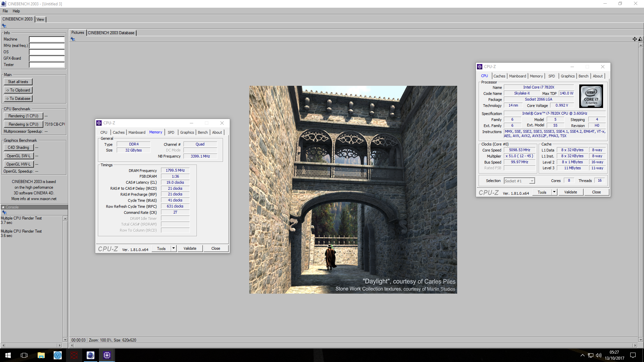Run Rendering (x CPU) benchmark
This screenshot has width=644, height=362.
[x=23, y=124]
